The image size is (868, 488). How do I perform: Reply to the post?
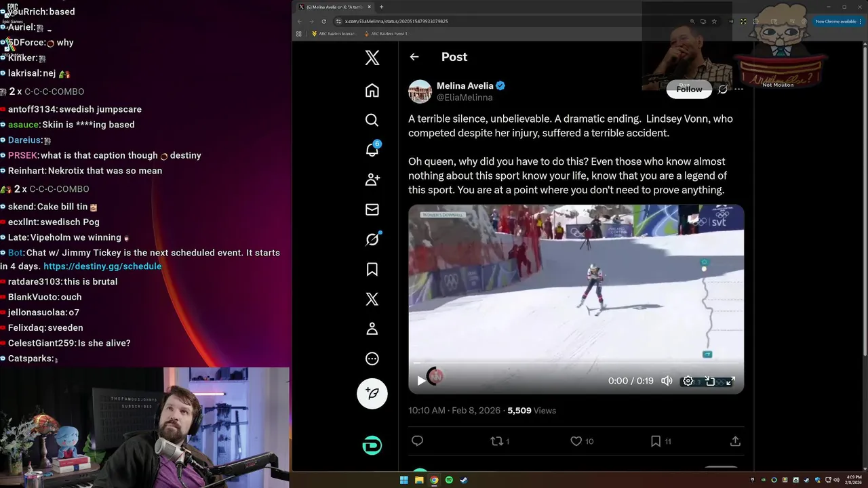point(418,441)
